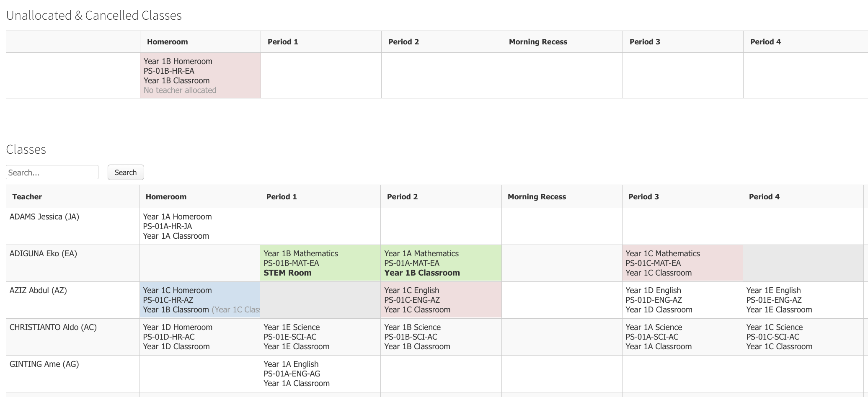The height and width of the screenshot is (397, 868).
Task: Select unallocated Year 1B Homeroom class
Action: (x=200, y=75)
